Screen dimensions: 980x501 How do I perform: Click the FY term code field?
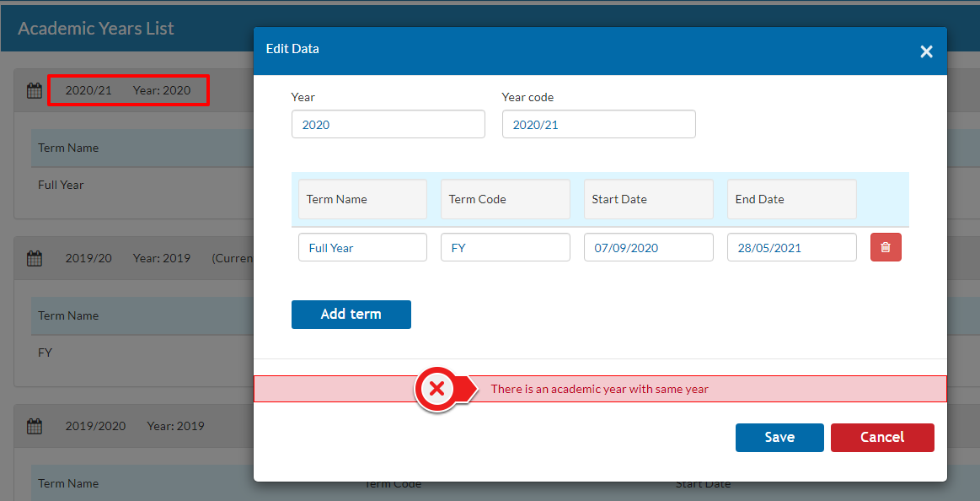[505, 247]
